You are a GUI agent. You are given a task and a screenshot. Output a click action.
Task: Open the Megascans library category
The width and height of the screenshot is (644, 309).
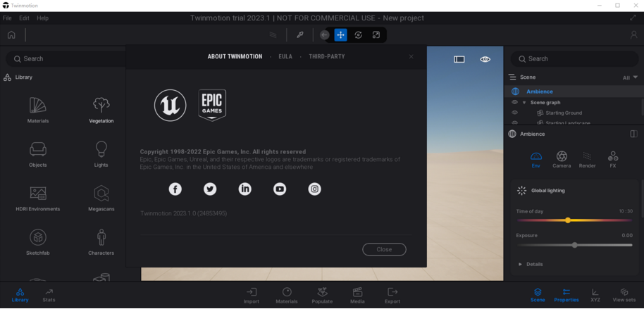coord(101,198)
